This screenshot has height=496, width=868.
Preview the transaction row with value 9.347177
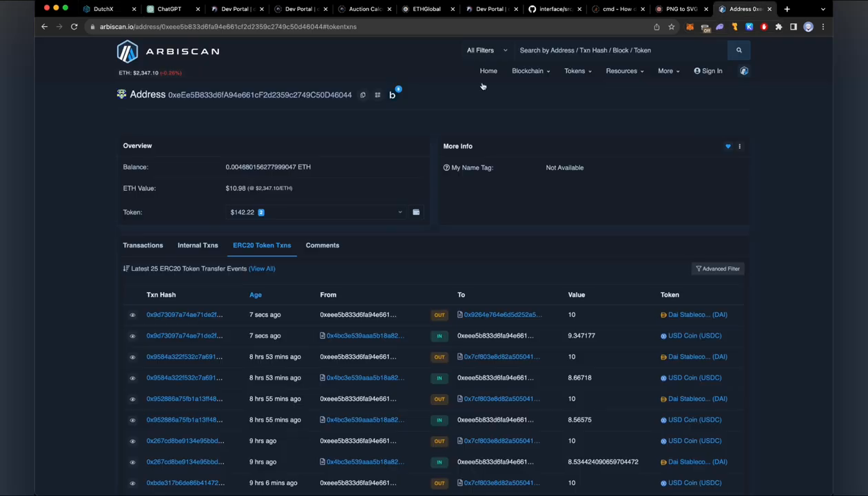[132, 336]
